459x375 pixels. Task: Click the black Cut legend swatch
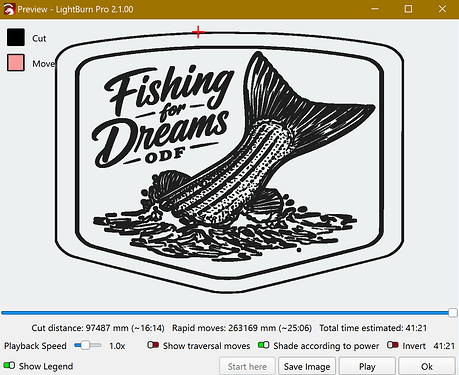point(16,37)
